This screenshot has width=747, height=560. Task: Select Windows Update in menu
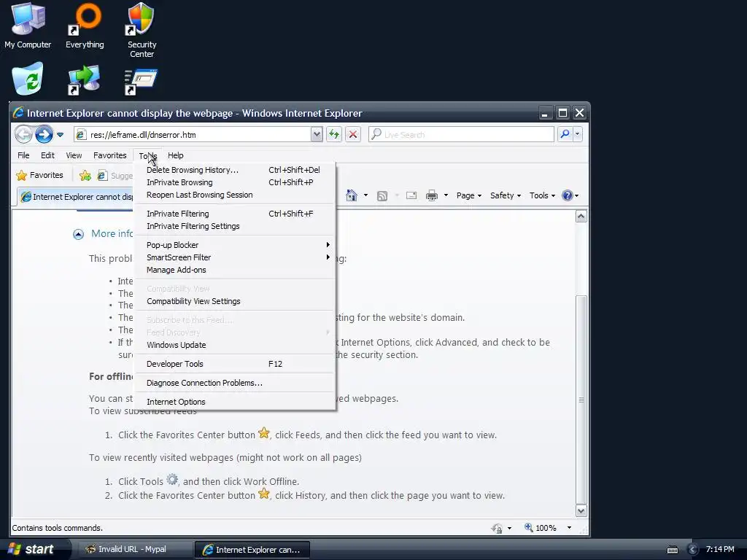pos(235,345)
